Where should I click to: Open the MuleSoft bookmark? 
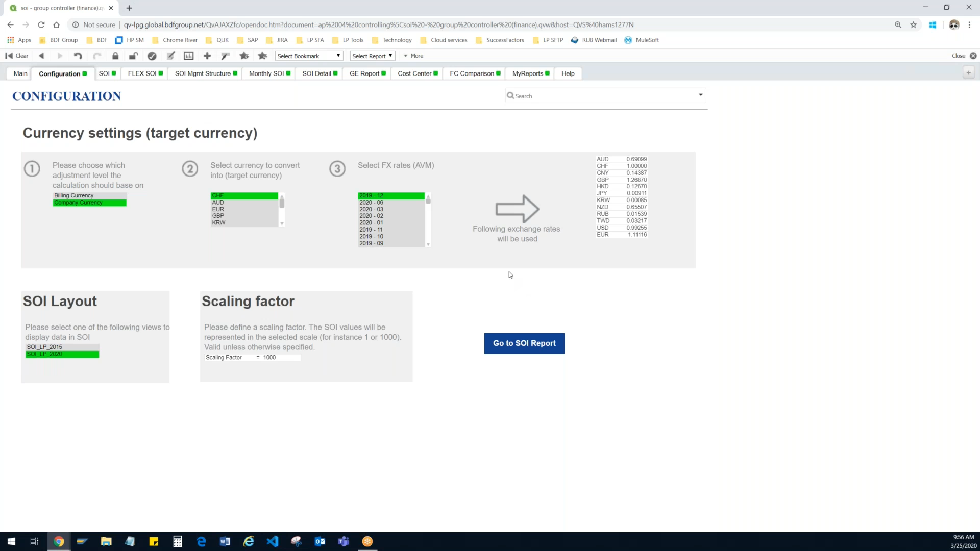(642, 40)
